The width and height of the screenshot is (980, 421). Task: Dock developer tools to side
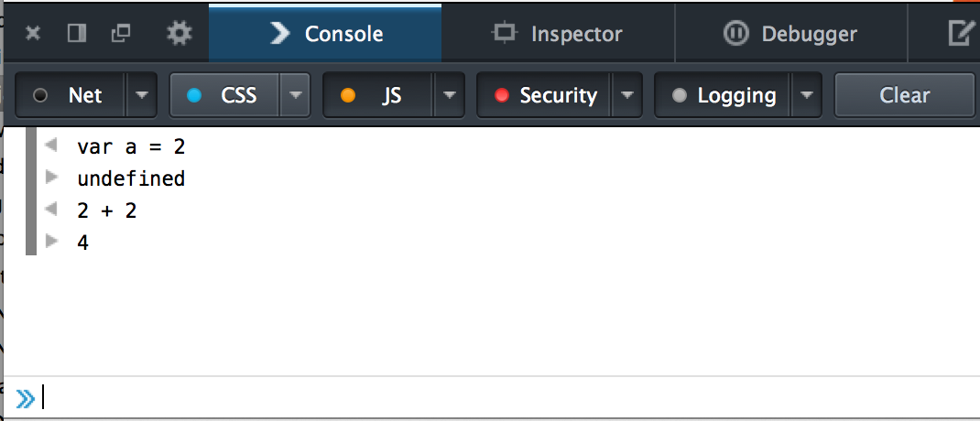click(76, 33)
